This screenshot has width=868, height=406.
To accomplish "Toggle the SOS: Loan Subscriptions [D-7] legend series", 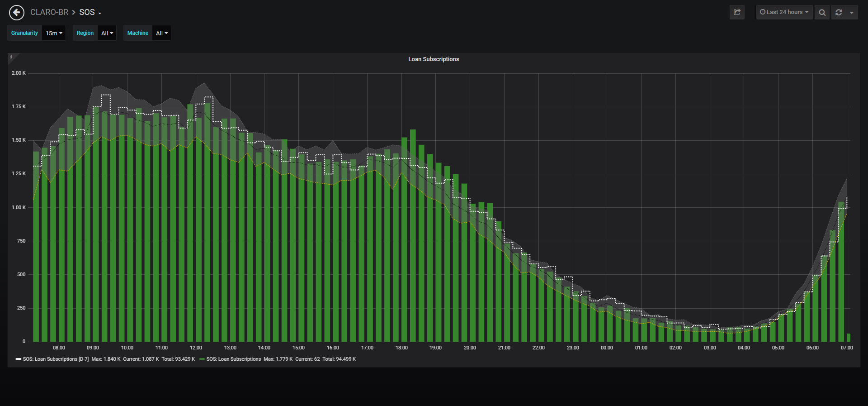I will [56, 359].
